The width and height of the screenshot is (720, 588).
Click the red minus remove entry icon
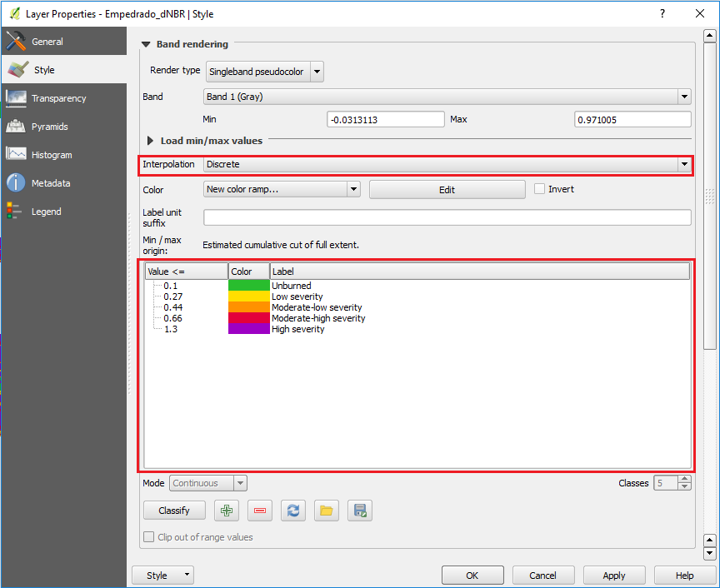(x=260, y=511)
